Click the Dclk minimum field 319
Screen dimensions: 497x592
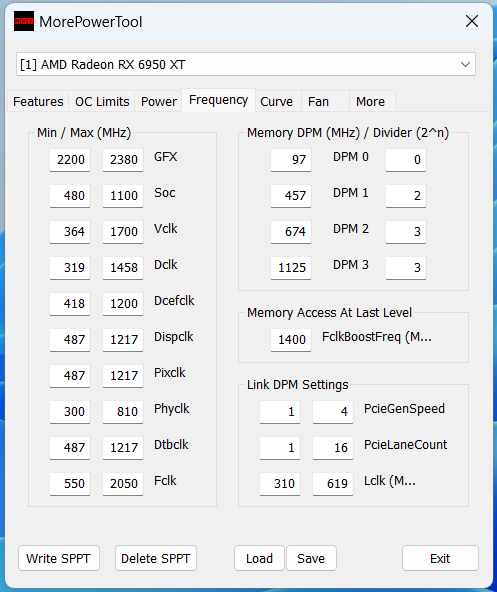click(x=70, y=268)
